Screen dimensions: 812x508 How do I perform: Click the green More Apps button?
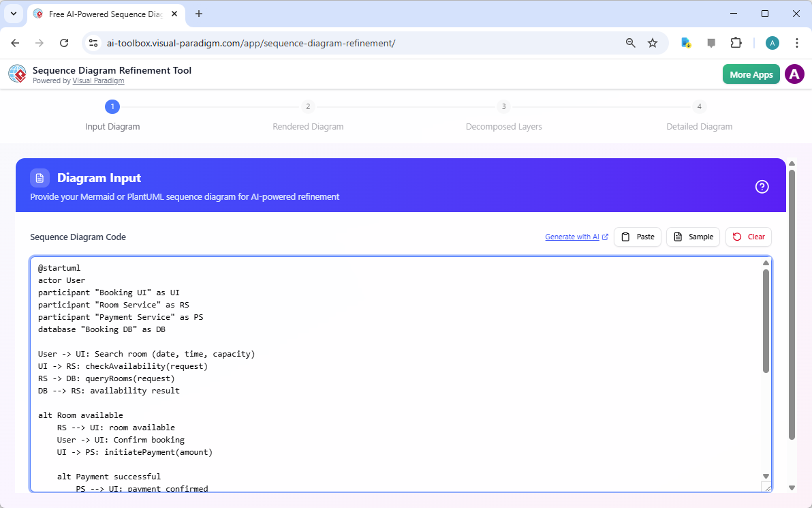(751, 74)
